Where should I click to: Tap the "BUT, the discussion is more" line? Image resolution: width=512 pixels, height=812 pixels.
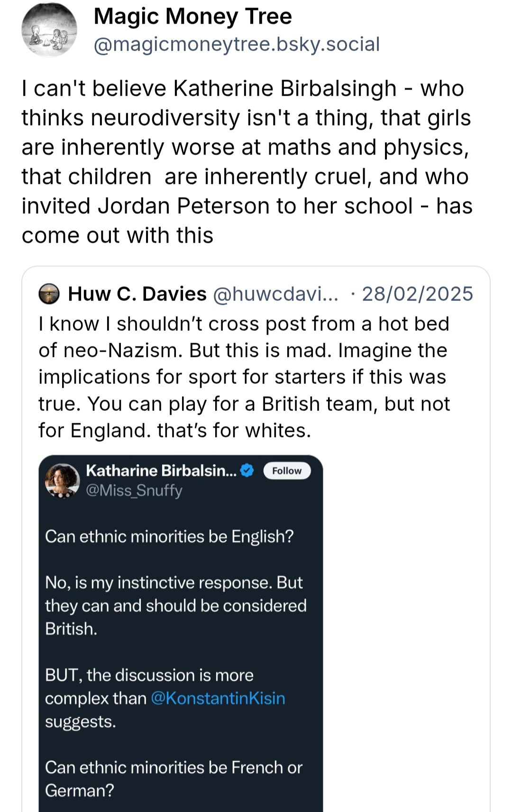[x=149, y=675]
